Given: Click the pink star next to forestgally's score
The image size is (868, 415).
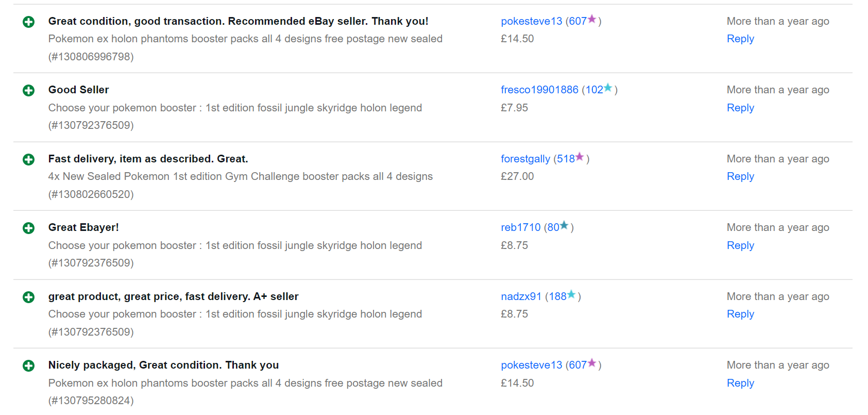Looking at the screenshot, I should pyautogui.click(x=580, y=157).
